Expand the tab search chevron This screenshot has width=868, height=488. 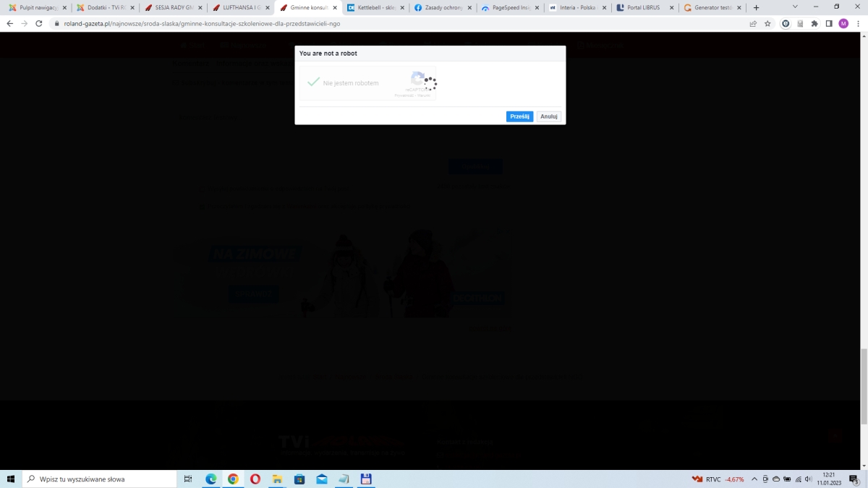coord(795,7)
